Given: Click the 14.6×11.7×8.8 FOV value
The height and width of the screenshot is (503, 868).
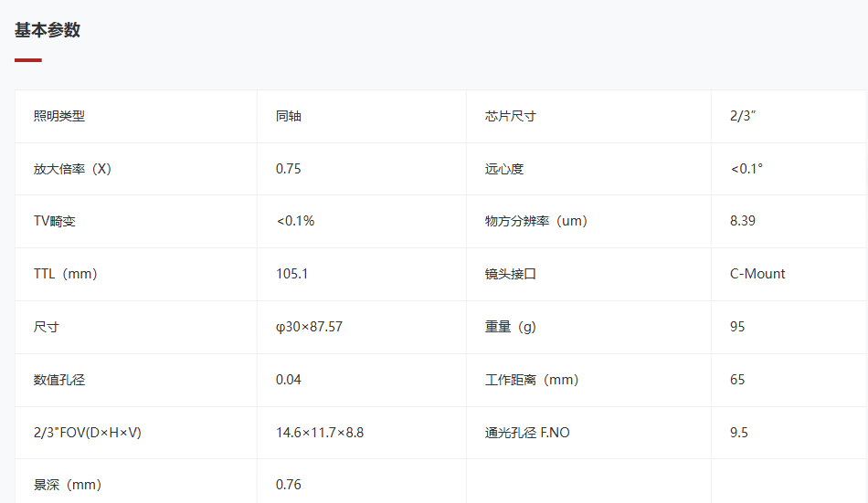Looking at the screenshot, I should 320,433.
